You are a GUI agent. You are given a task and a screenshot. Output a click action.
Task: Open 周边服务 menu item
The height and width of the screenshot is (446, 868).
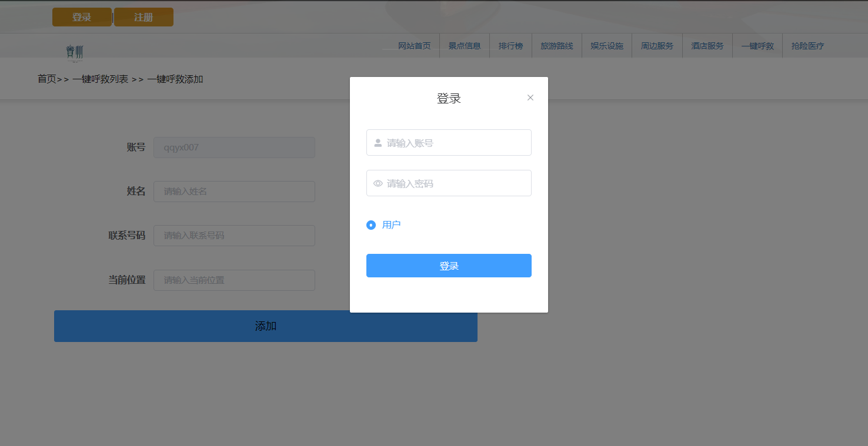coord(657,46)
